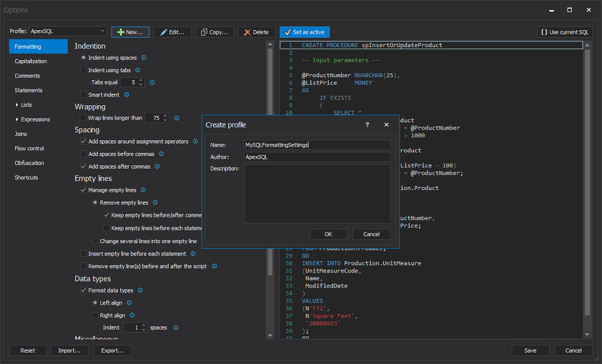
Task: Click the Edit profile pencil button
Action: coord(172,32)
